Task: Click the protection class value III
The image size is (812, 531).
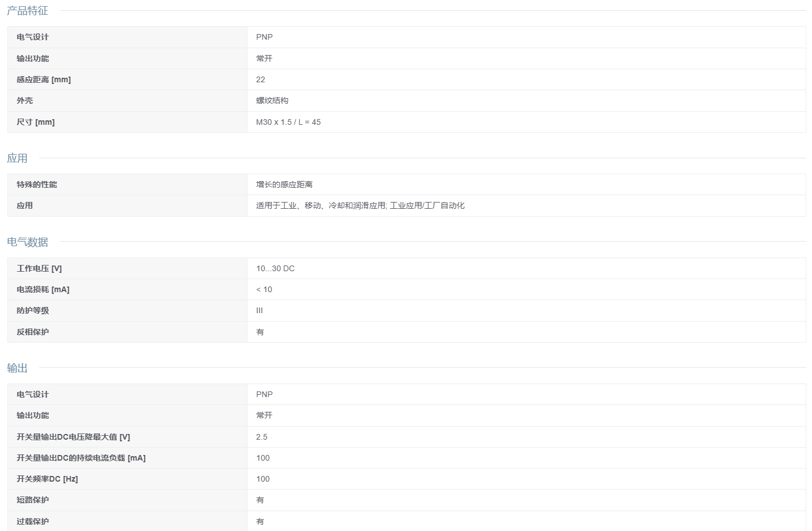Action: pos(259,310)
